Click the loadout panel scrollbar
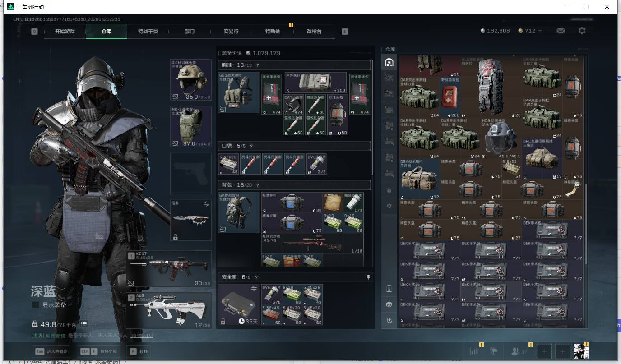 373,117
